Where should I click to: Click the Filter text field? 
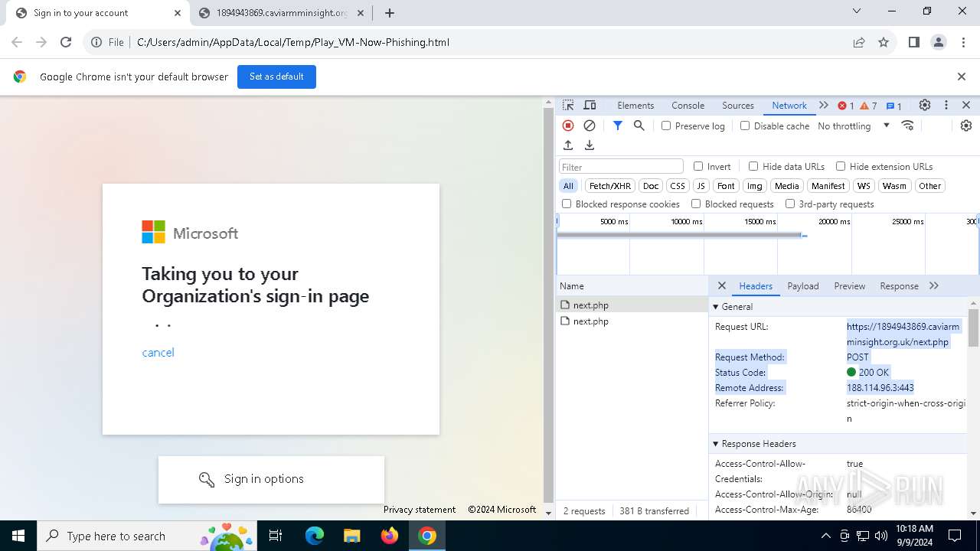(x=621, y=166)
